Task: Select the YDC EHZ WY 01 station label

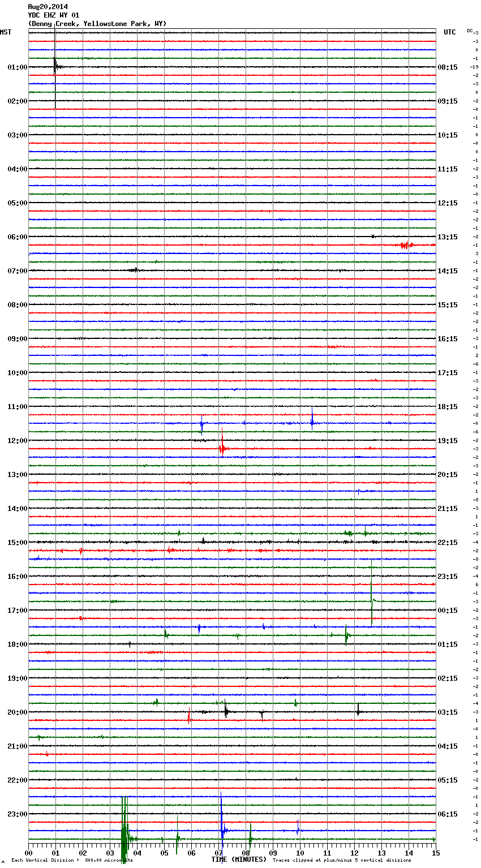Action: click(x=53, y=15)
